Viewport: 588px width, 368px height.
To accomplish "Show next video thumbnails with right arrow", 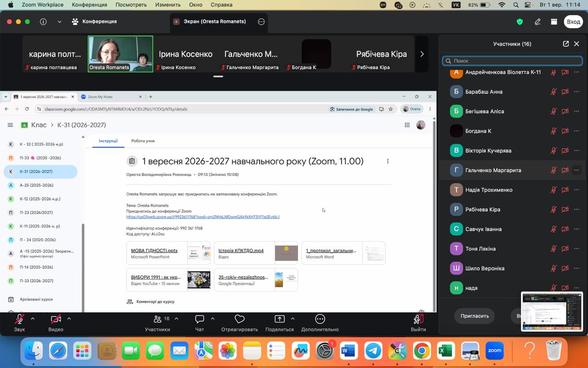I will (x=422, y=54).
